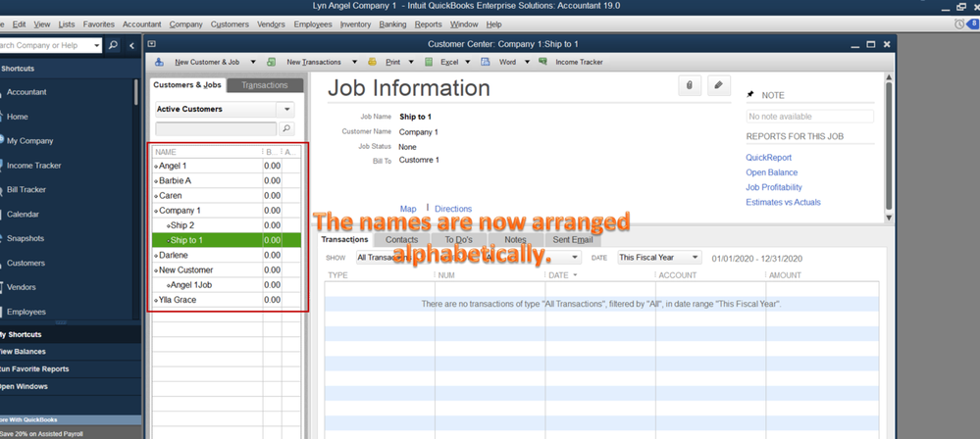The height and width of the screenshot is (439, 980).
Task: Open the Job Profitability report link
Action: point(774,187)
